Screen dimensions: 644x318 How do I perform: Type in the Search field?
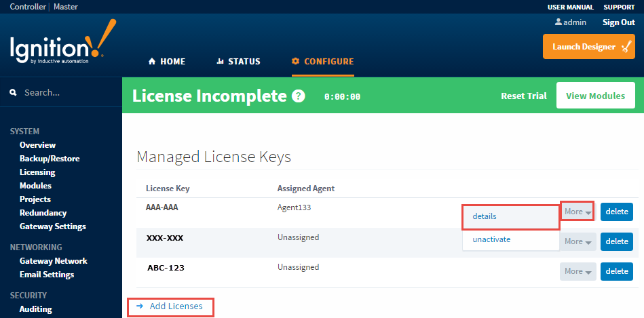pos(68,93)
